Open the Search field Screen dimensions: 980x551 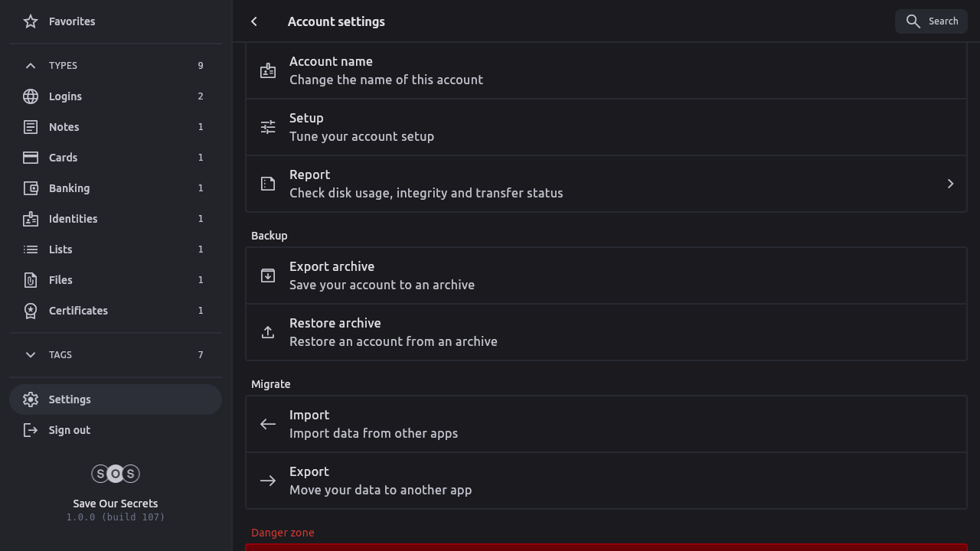(931, 21)
